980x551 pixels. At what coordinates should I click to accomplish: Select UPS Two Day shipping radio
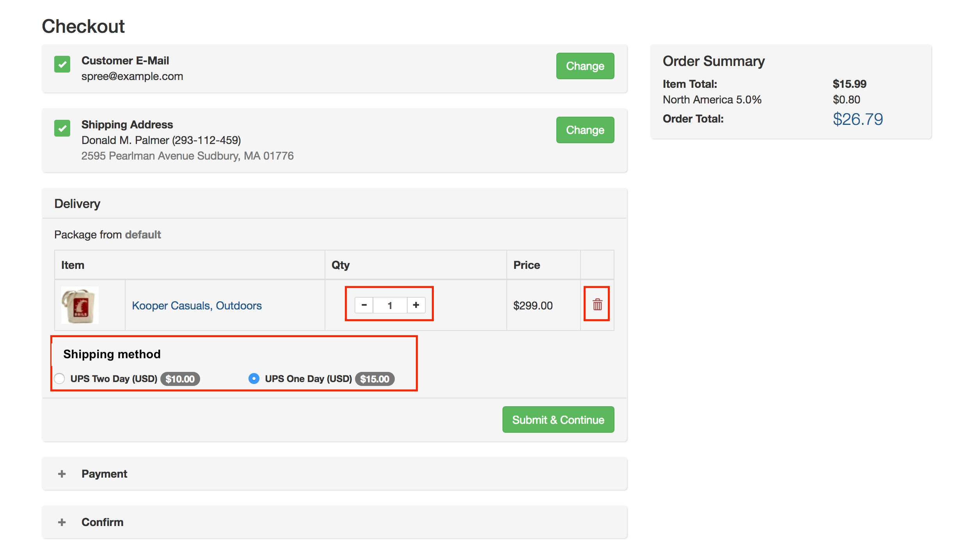coord(60,379)
